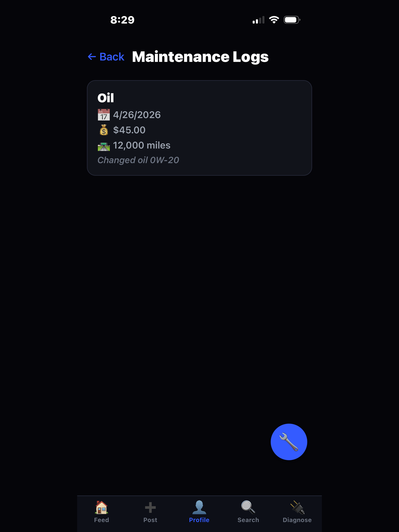Click the note Changed oil 0W-20
Screen dimensions: 399x532
click(138, 160)
